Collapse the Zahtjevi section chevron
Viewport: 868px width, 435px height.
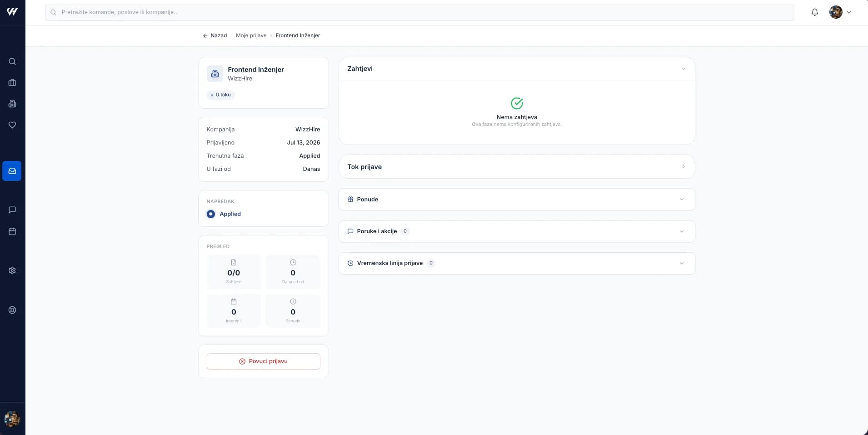click(x=683, y=69)
